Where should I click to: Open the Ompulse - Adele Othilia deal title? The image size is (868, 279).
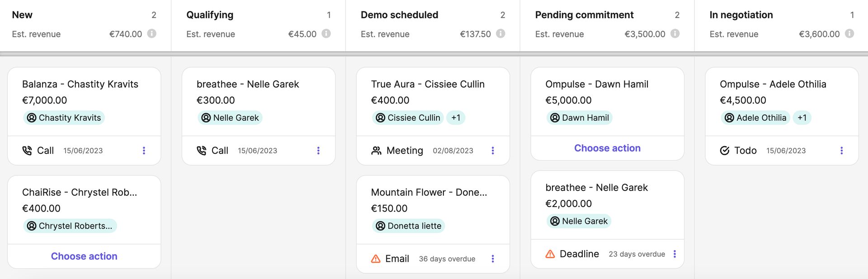coord(773,84)
